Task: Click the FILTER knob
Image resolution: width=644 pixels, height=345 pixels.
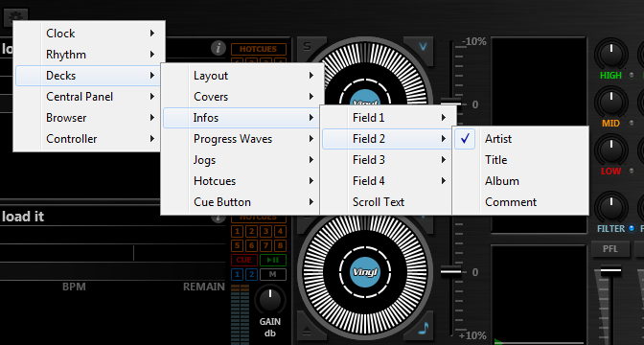Action: coord(611,207)
